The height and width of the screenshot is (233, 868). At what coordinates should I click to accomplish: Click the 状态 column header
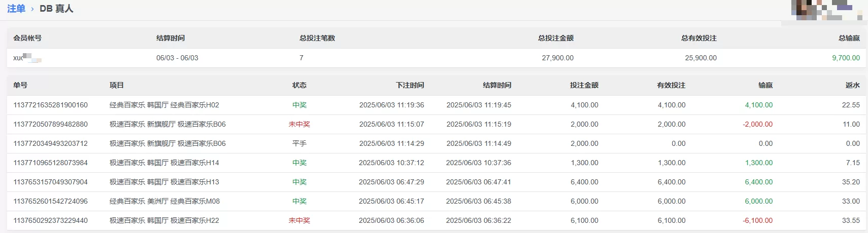299,85
